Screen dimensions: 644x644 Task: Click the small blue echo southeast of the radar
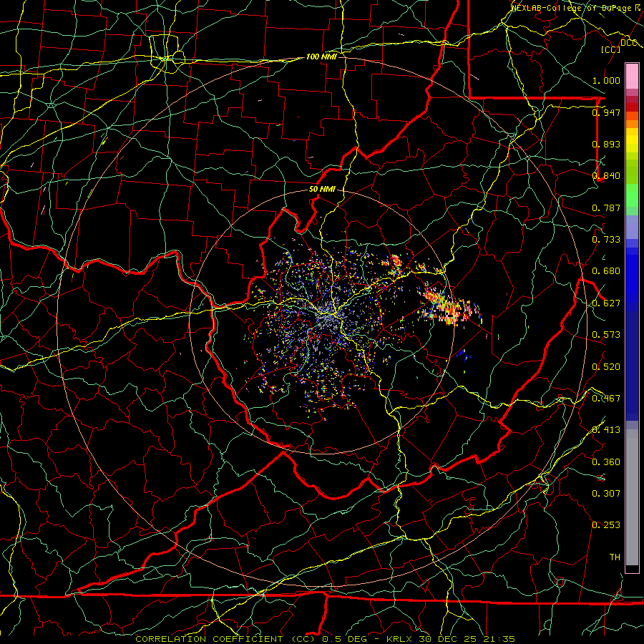tap(463, 355)
